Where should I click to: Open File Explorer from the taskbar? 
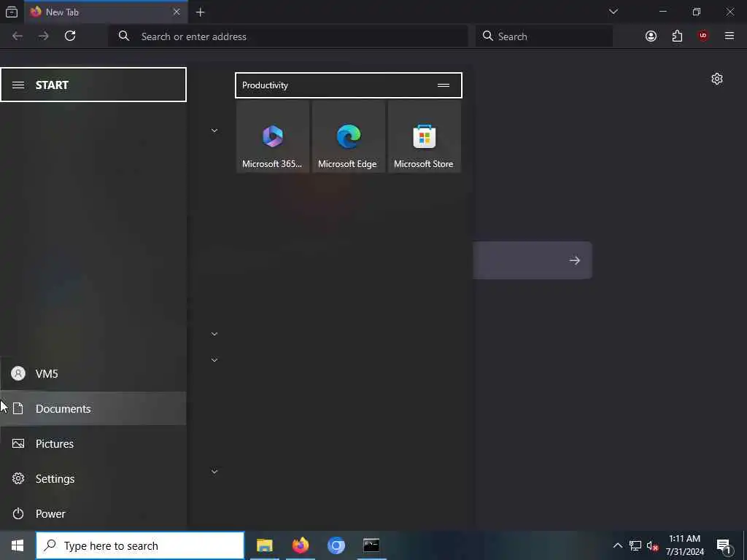[x=264, y=545]
